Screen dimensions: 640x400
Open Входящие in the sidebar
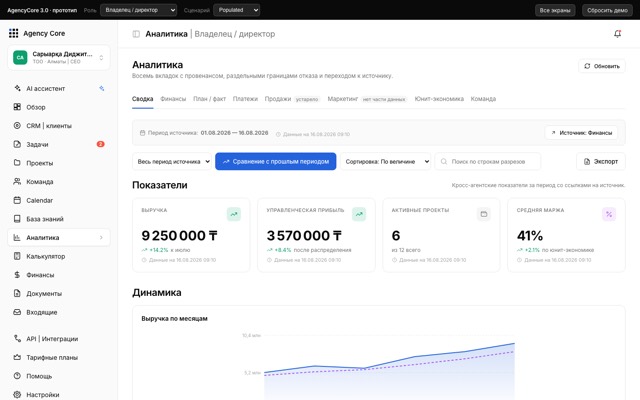(59, 312)
